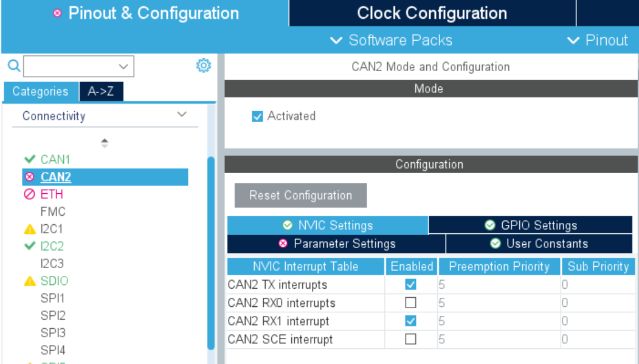Click the red error badge next to CAN2
Image resolution: width=639 pixels, height=364 pixels.
29,177
